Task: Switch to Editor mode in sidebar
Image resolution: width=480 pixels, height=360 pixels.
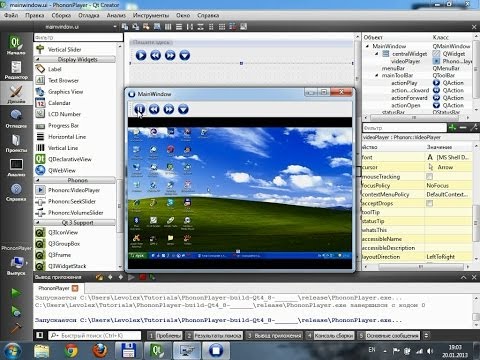Action: [16, 69]
